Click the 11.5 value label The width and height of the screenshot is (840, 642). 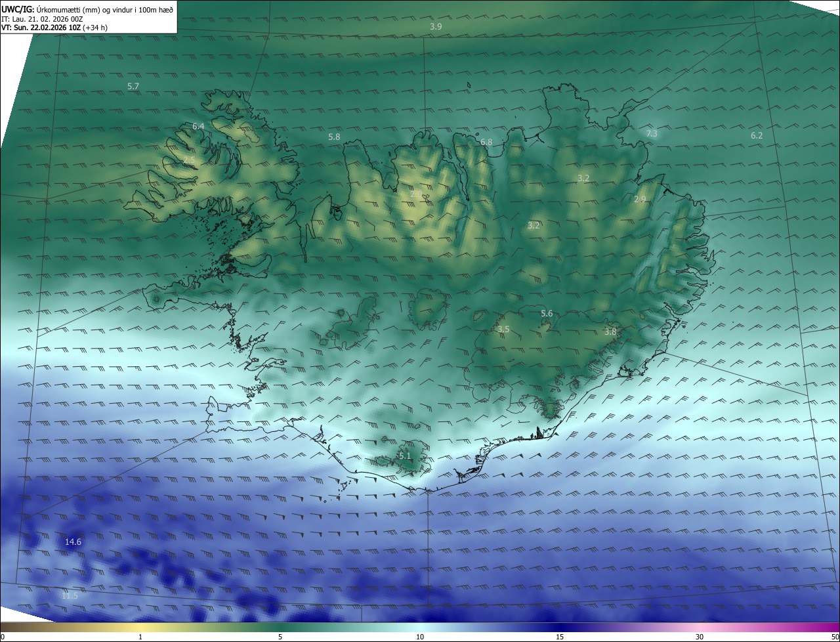70,596
